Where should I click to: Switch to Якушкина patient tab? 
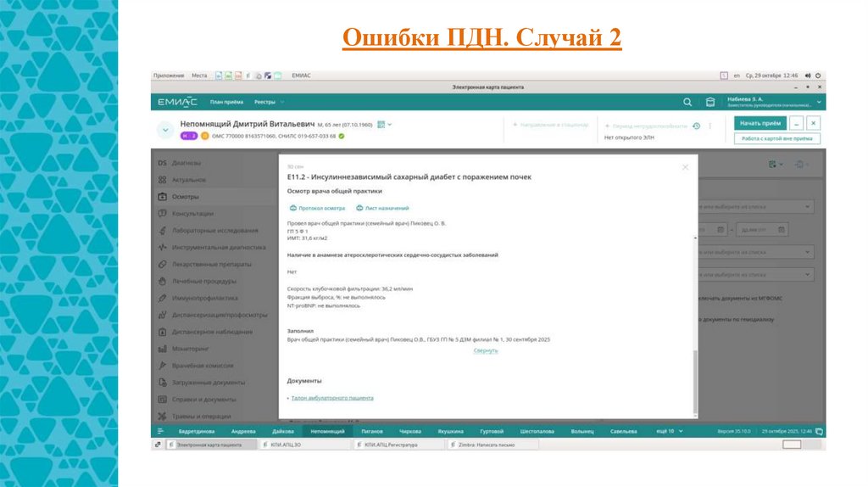(451, 431)
